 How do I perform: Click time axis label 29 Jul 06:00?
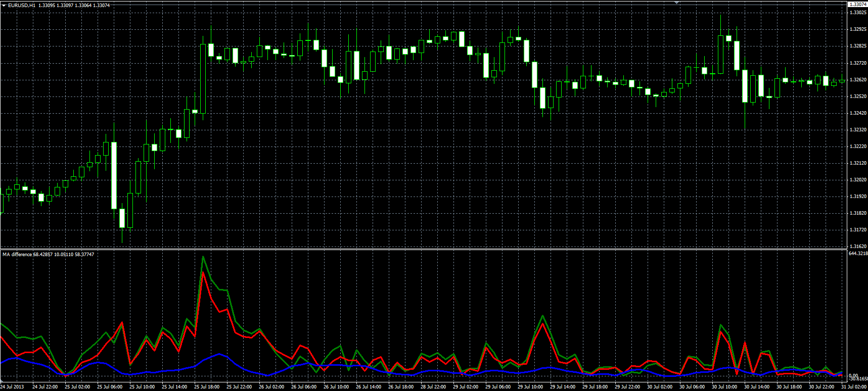click(x=498, y=387)
